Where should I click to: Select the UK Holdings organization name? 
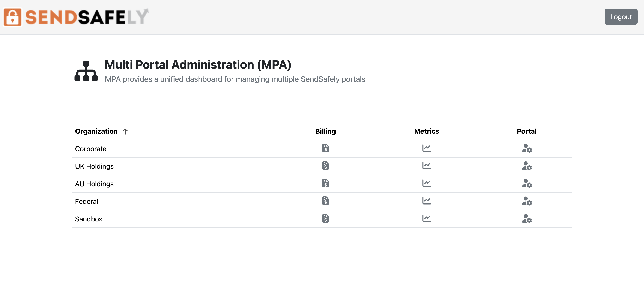tap(94, 166)
